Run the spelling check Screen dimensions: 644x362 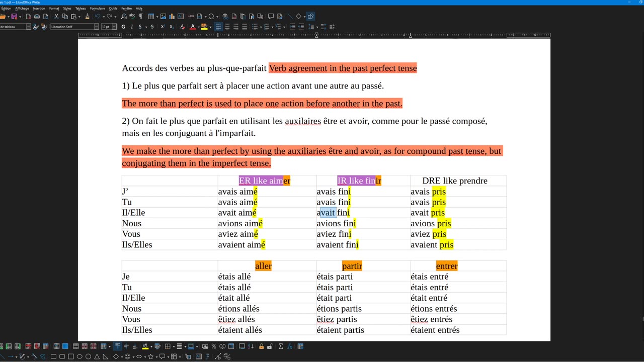132,17
